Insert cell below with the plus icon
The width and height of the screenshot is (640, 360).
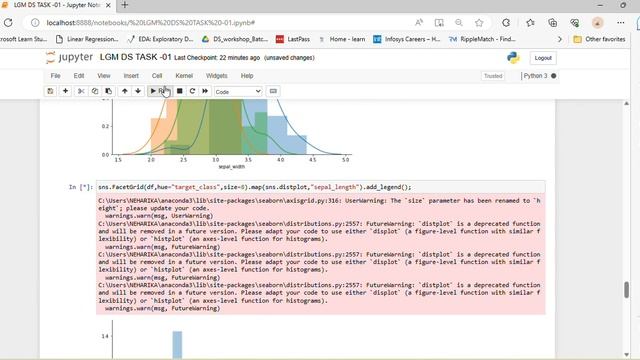coord(65,91)
